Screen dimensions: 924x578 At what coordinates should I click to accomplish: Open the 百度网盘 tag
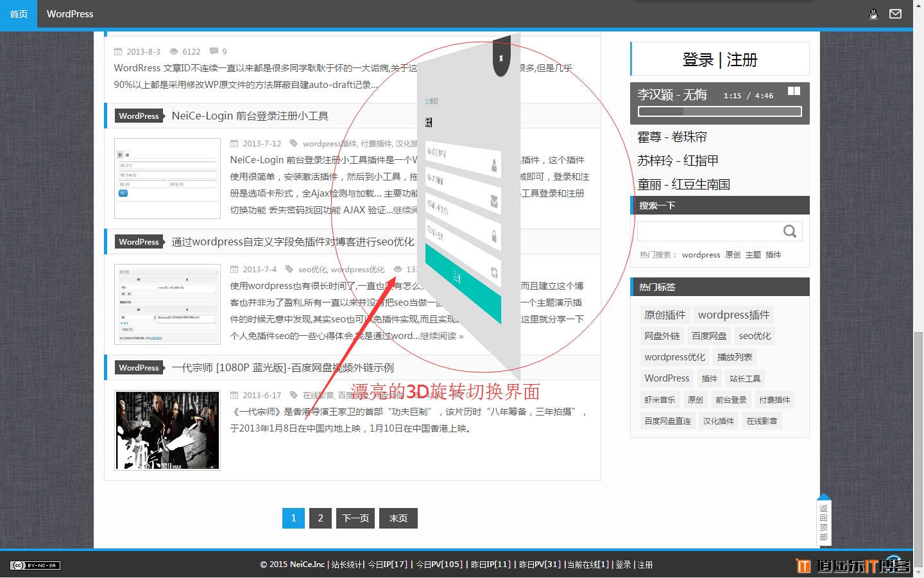coord(709,336)
